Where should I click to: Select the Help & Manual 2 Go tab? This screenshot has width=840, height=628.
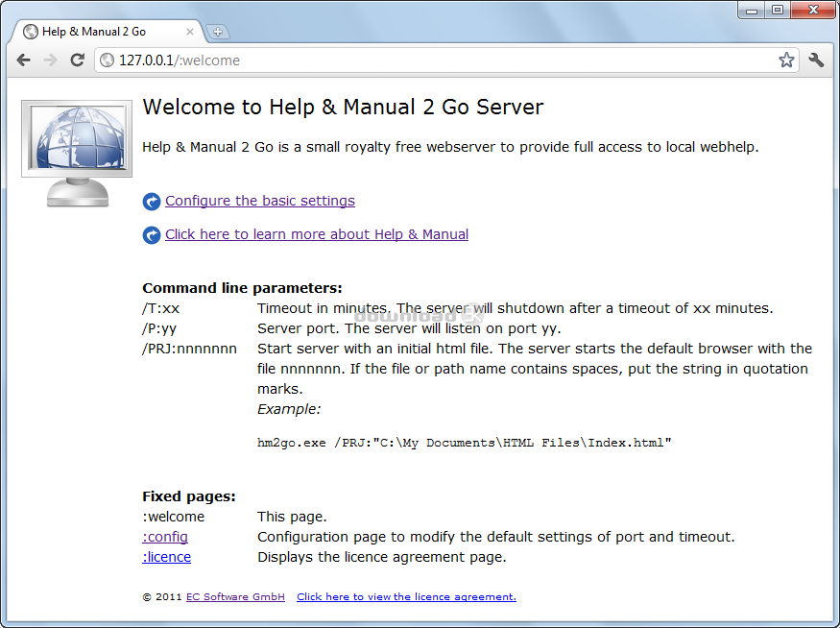coord(108,32)
